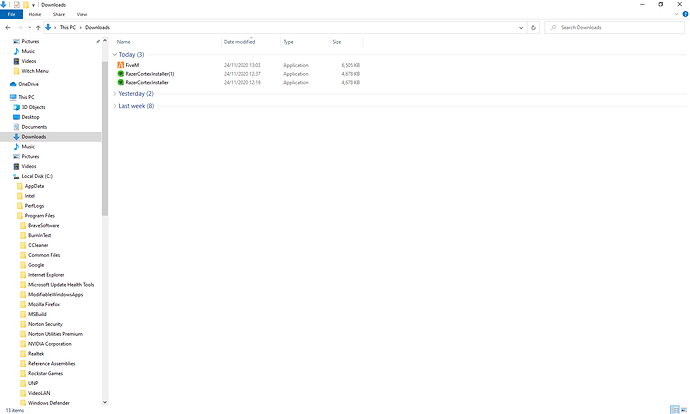Open the Witch Menu folder
Screen dimensions: 690x414
35,71
